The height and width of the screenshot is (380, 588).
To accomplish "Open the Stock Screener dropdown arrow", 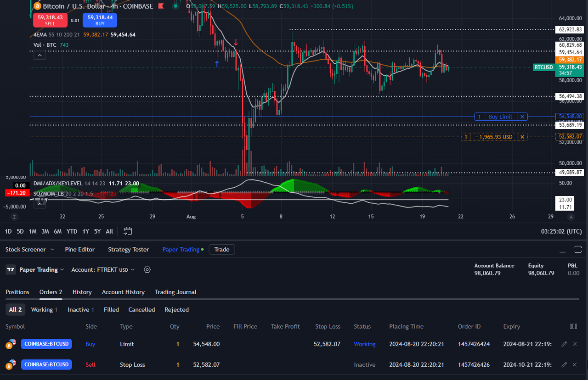I will click(52, 250).
